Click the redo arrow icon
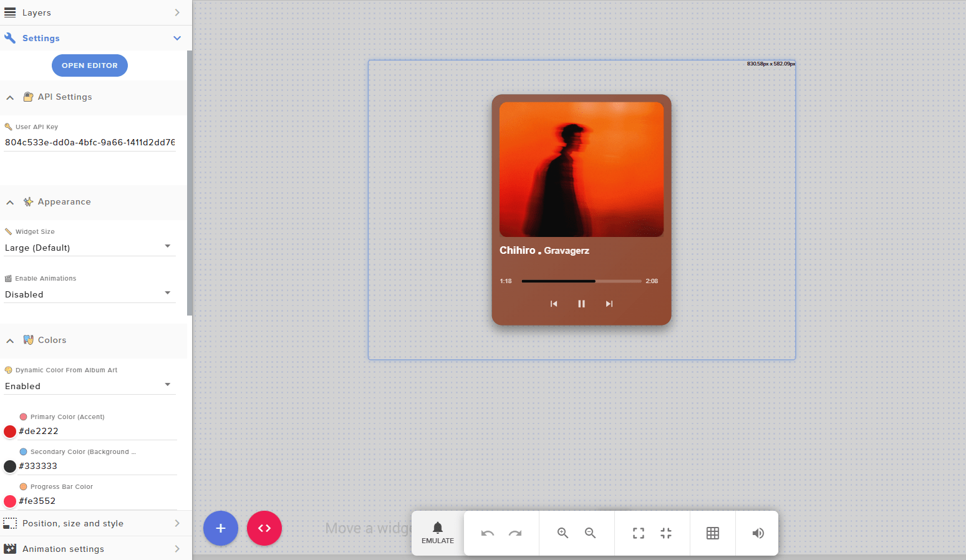This screenshot has width=966, height=560. pyautogui.click(x=515, y=533)
